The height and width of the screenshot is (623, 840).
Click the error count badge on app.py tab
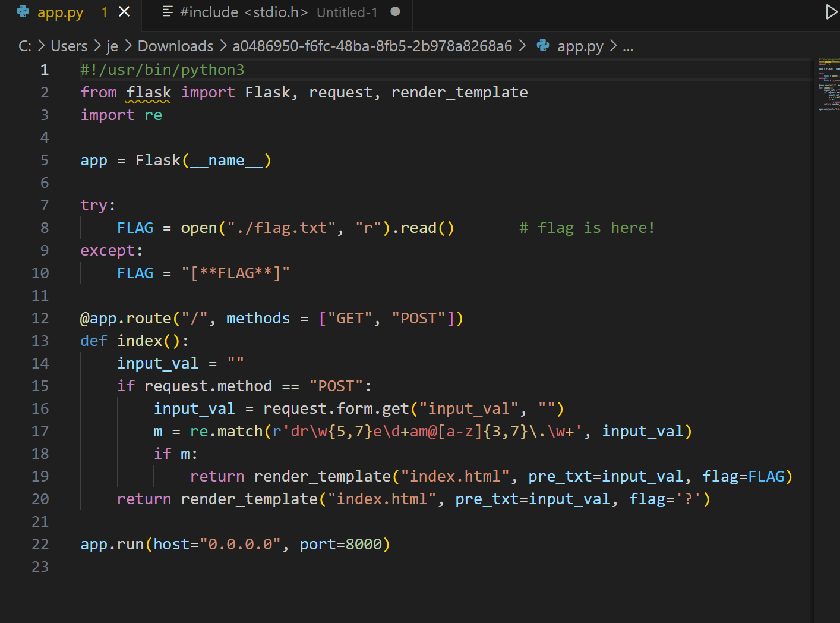(x=105, y=12)
